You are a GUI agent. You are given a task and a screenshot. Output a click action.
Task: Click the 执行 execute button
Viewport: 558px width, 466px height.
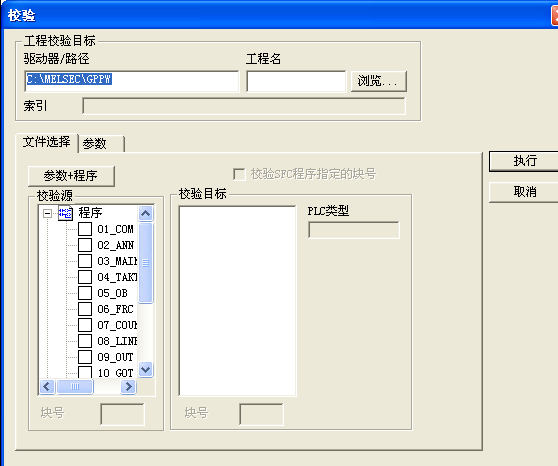click(525, 161)
